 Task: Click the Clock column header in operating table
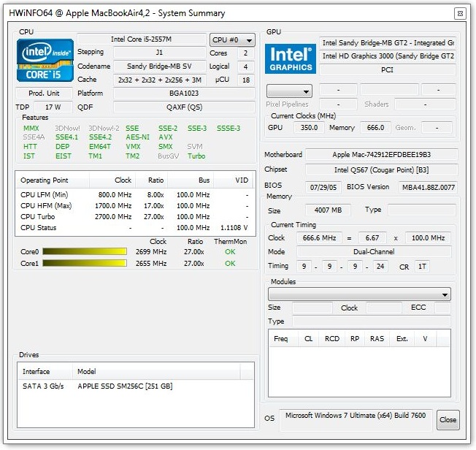pos(112,180)
